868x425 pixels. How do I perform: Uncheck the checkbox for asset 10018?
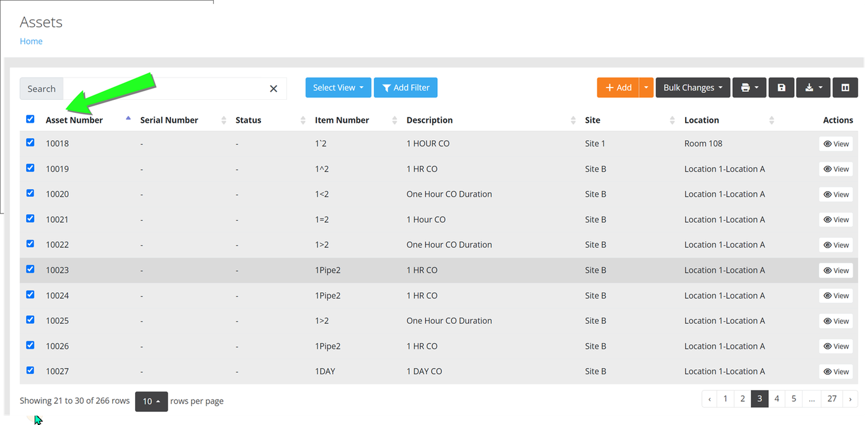click(x=30, y=143)
